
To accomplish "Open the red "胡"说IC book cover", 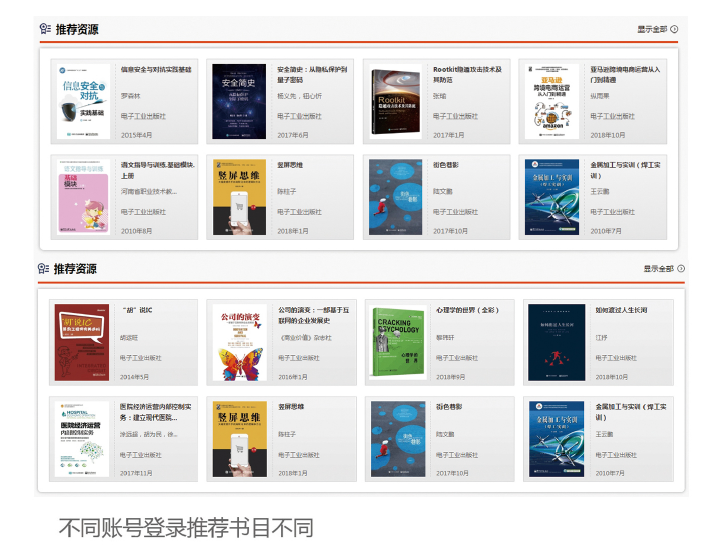I will 82,342.
